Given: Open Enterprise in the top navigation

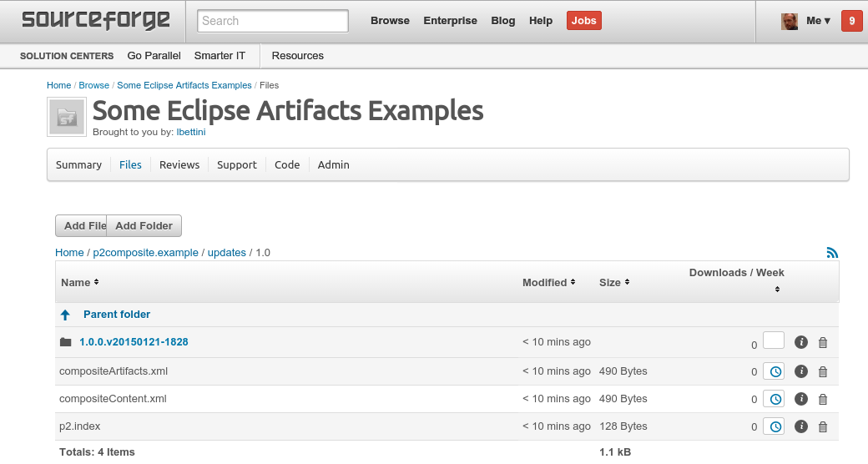Looking at the screenshot, I should click(450, 21).
